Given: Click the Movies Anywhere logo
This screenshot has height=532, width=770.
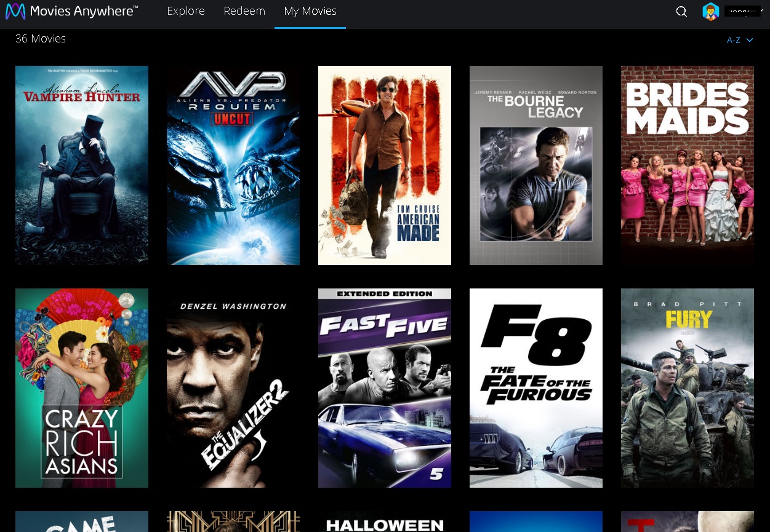Looking at the screenshot, I should coord(71,11).
